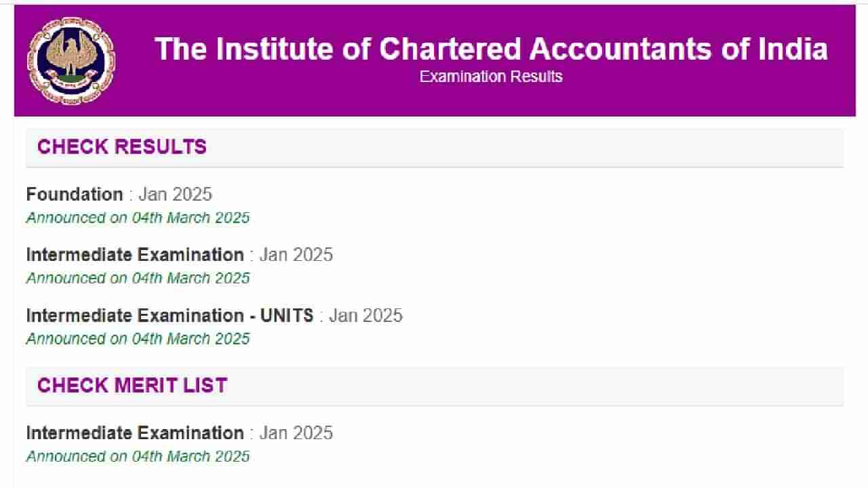Viewport: 868px width, 488px height.
Task: Open Intermediate Examination - UNITS results
Action: (x=170, y=316)
